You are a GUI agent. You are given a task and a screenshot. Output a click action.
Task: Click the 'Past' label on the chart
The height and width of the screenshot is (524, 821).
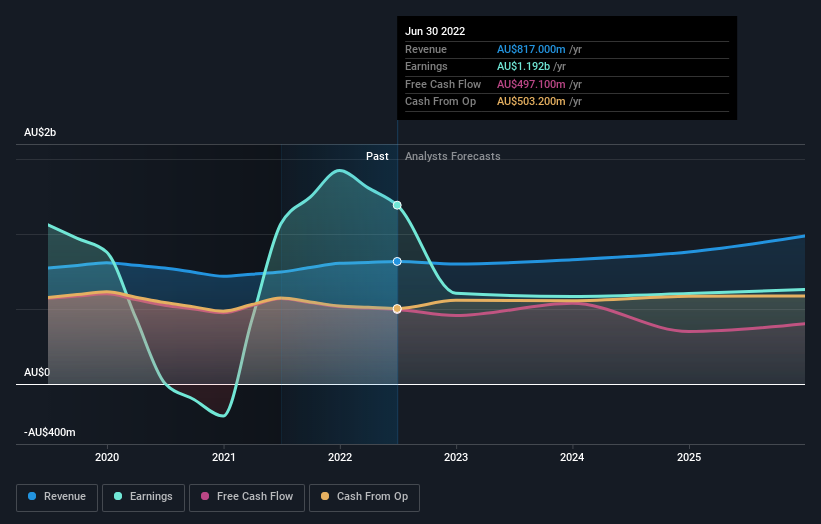(x=377, y=156)
